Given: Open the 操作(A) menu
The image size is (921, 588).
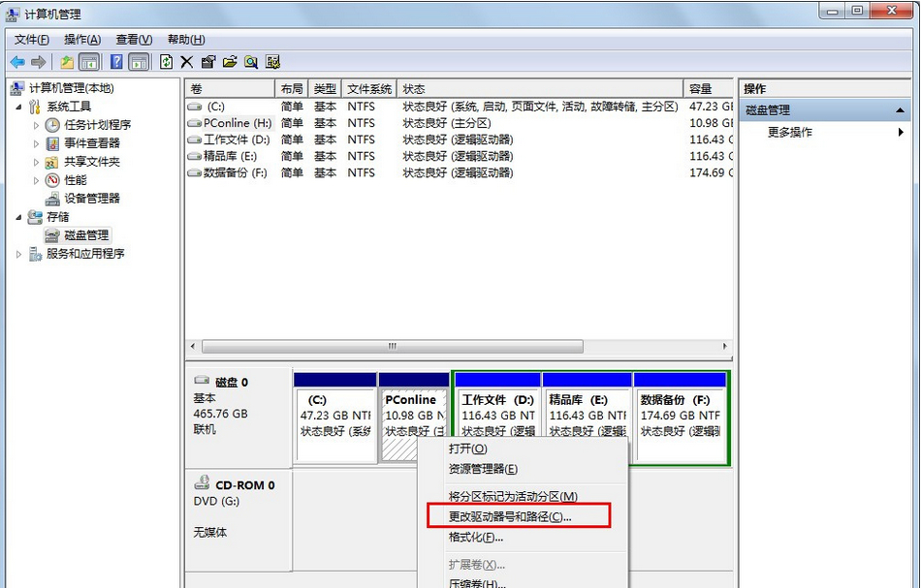Looking at the screenshot, I should 82,40.
